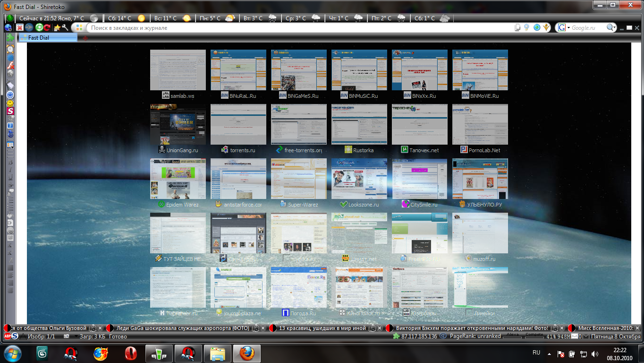Open the samlab.ws speed dial thumbnail
Screen dimensions: 644x363
178,70
